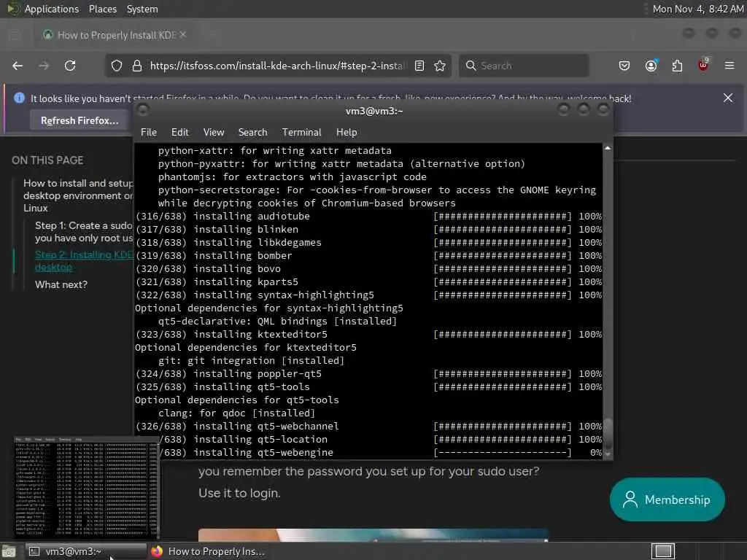Open the terminal View menu
This screenshot has width=747, height=560.
[x=214, y=133]
